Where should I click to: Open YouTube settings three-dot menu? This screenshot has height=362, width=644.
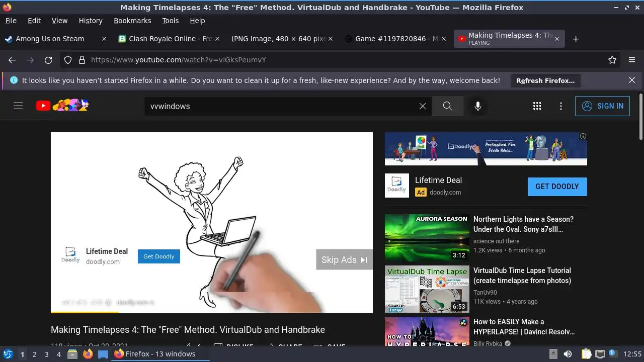(561, 106)
